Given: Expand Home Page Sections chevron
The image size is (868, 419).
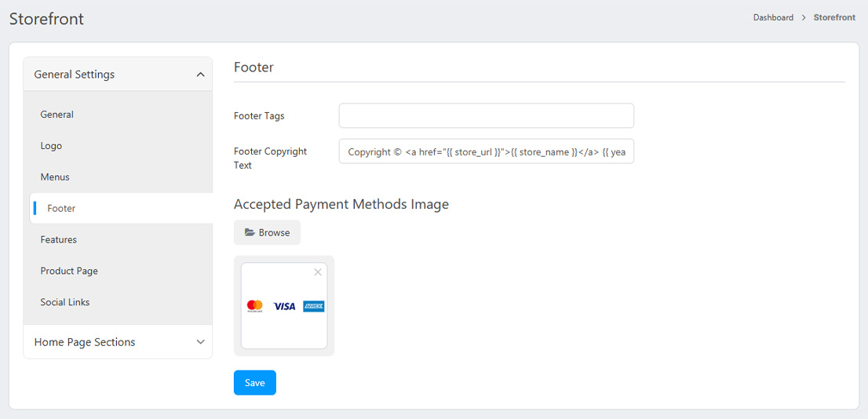Looking at the screenshot, I should [200, 342].
